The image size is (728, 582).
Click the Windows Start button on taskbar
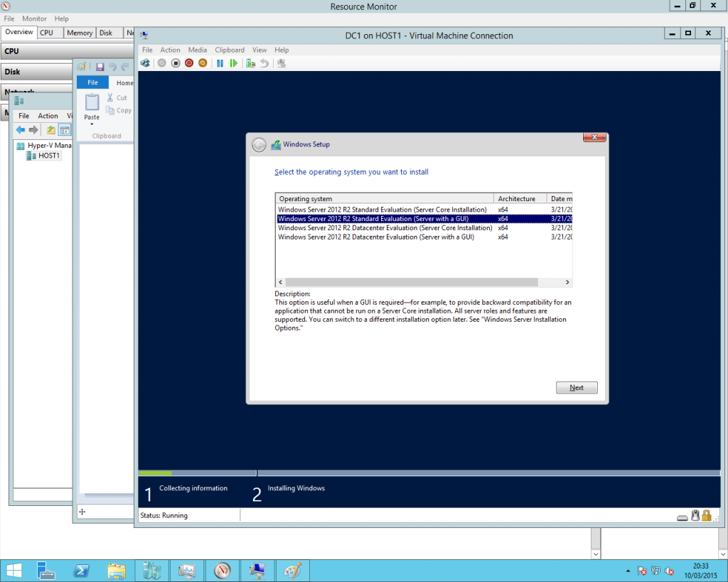coord(14,571)
